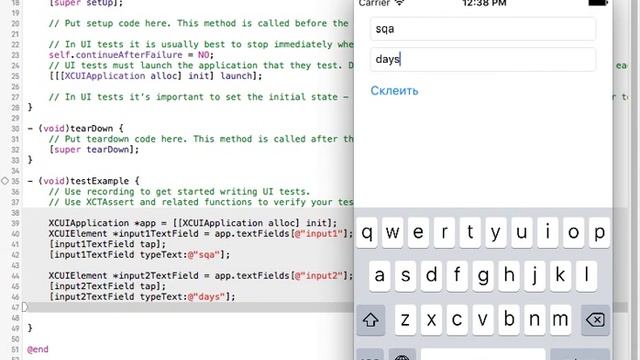640x360 pixels.
Task: Click the input2TextField declaration code line
Action: (x=201, y=276)
